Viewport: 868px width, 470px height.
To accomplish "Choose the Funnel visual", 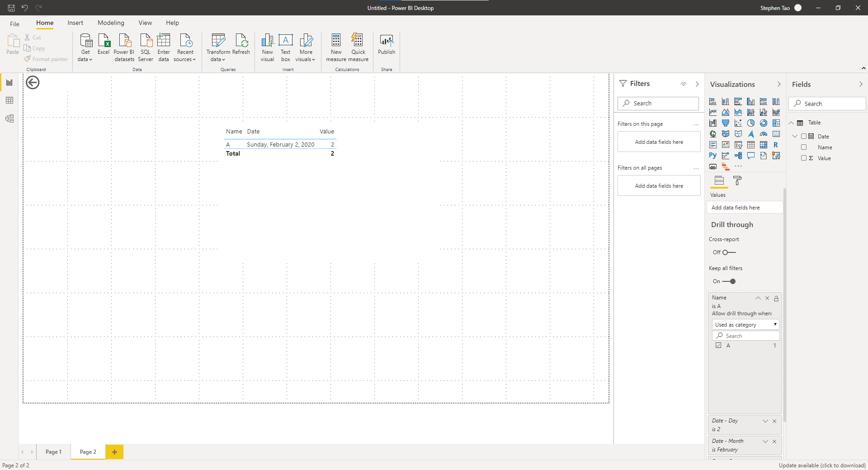I will point(726,123).
